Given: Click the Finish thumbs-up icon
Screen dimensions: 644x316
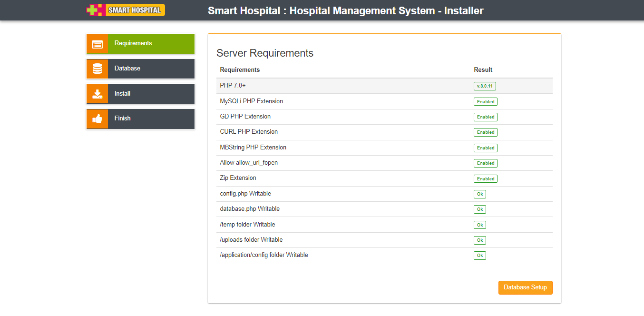Looking at the screenshot, I should (x=98, y=118).
